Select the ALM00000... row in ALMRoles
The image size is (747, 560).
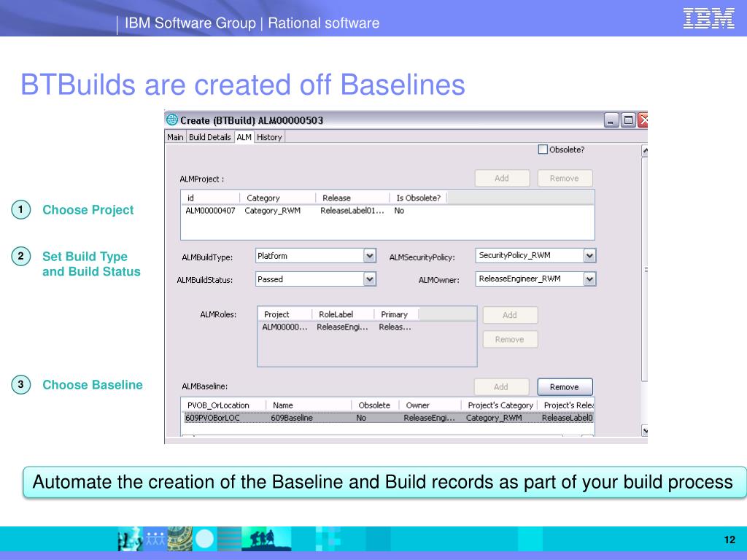367,327
